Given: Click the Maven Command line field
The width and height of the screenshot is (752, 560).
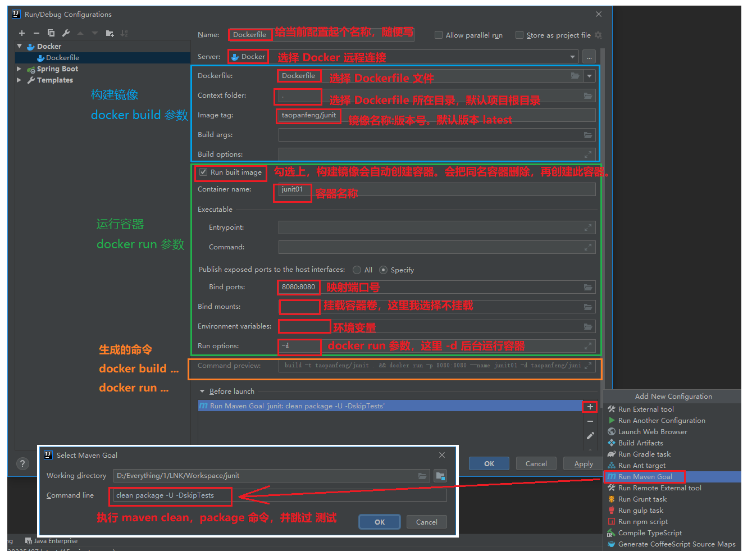Looking at the screenshot, I should tap(280, 495).
